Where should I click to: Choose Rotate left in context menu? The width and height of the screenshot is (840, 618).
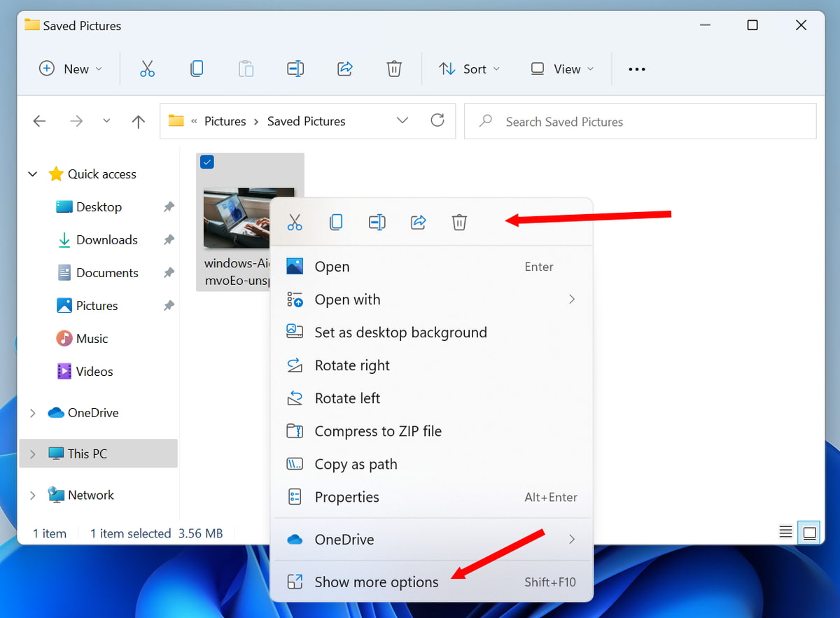[x=431, y=398]
